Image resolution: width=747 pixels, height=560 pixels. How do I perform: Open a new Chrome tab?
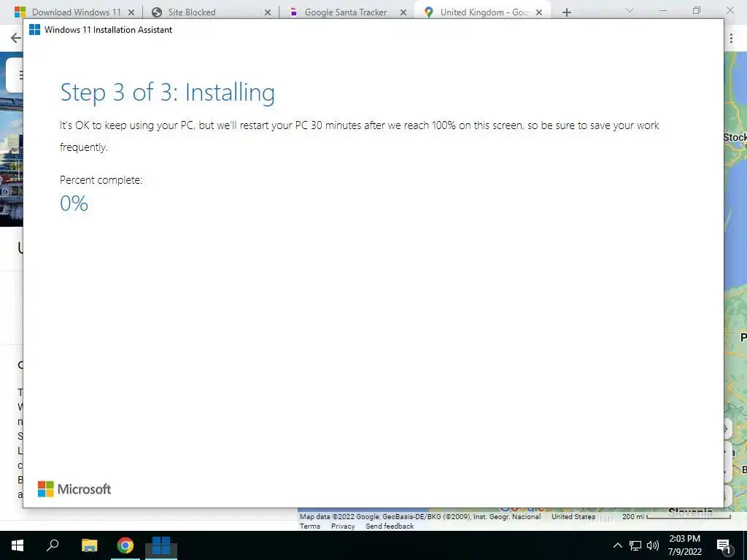point(566,12)
